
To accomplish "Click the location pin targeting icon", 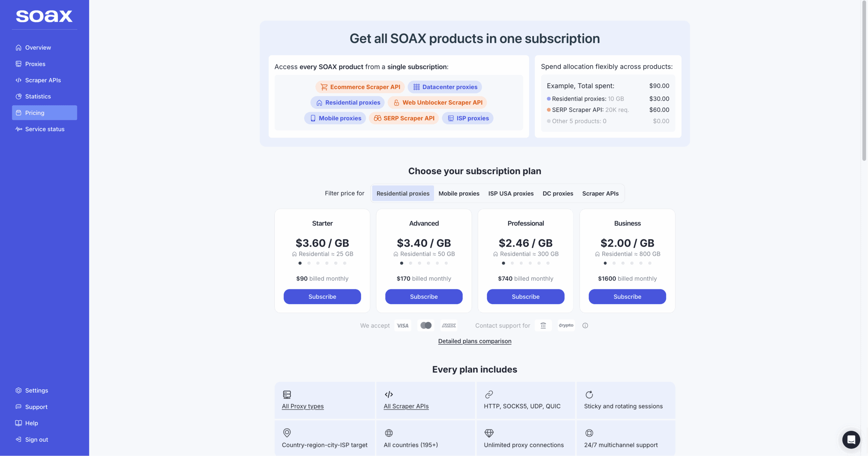I will [287, 433].
